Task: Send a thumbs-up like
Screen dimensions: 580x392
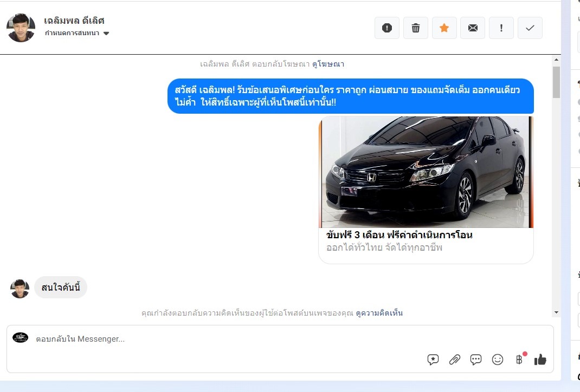Action: 540,360
